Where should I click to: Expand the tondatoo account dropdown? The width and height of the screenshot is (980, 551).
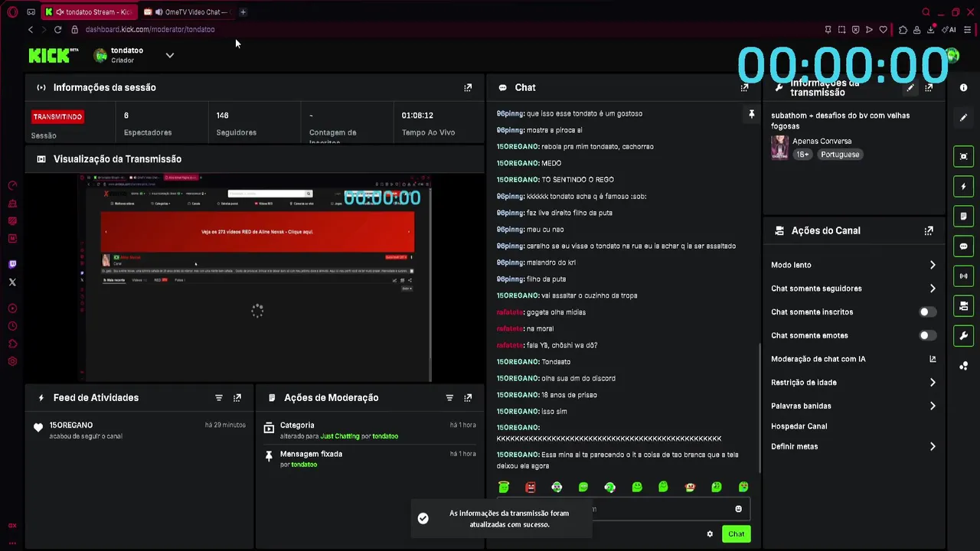(170, 55)
